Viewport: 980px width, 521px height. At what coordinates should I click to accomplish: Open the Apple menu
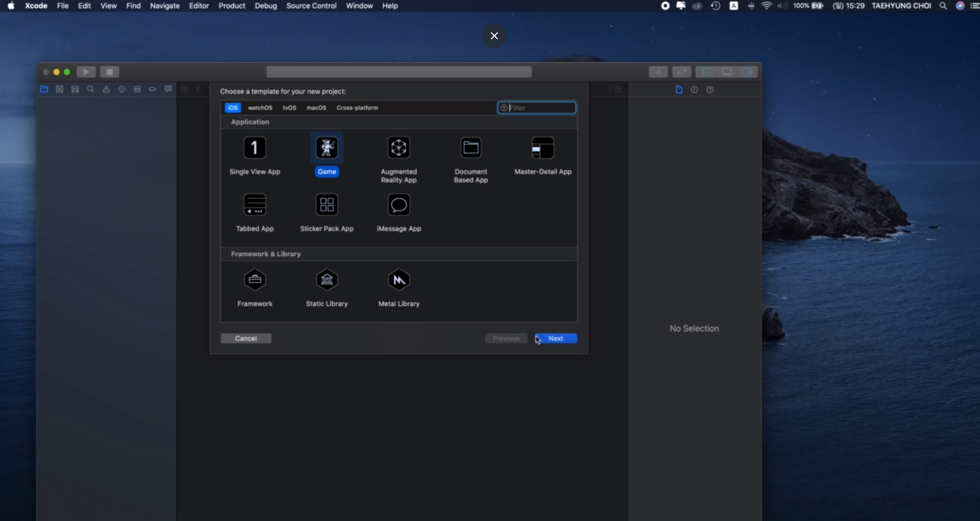tap(11, 6)
